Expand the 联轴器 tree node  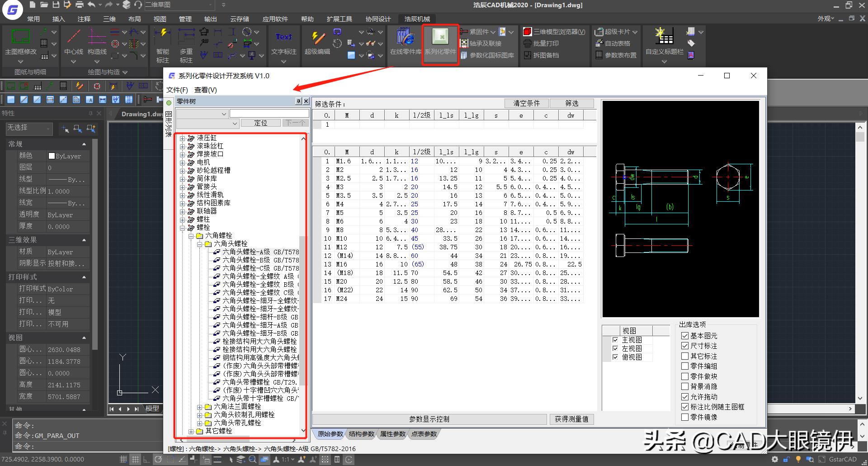coord(183,211)
